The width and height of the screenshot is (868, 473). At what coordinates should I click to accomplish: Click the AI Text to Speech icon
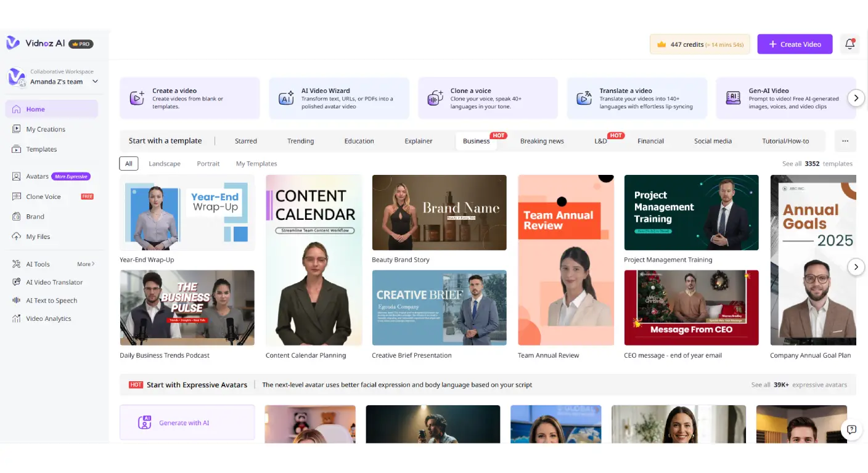coord(16,301)
